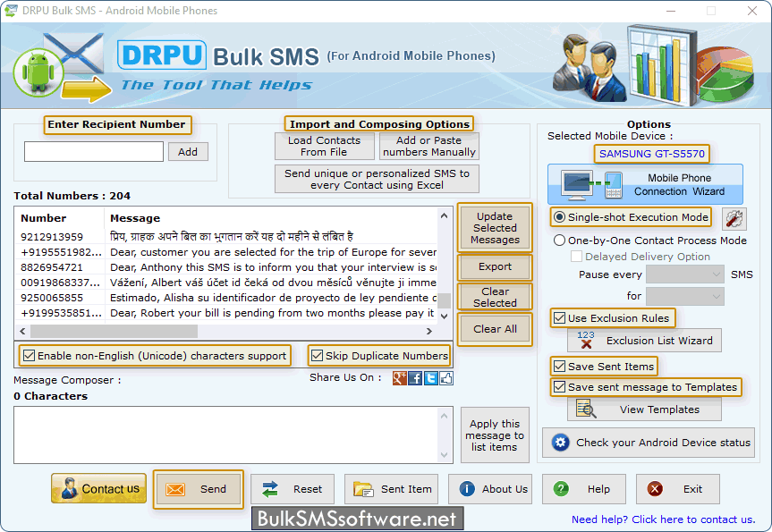
Task: Click the Android robot logo icon
Action: [x=38, y=72]
